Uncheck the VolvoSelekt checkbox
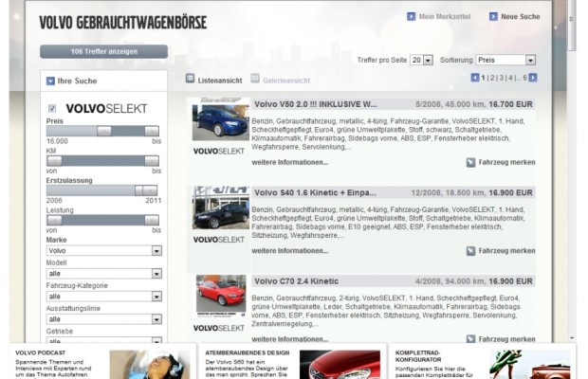The height and width of the screenshot is (379, 588). click(x=52, y=109)
